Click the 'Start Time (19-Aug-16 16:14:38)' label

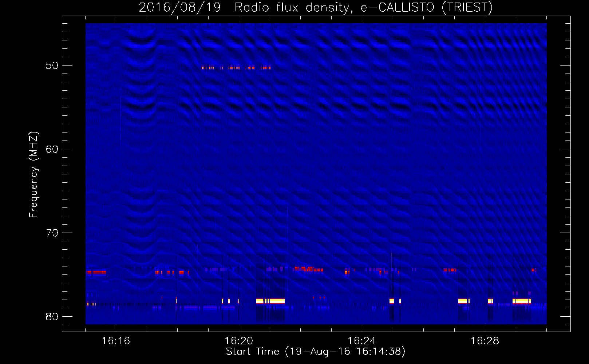pos(316,352)
